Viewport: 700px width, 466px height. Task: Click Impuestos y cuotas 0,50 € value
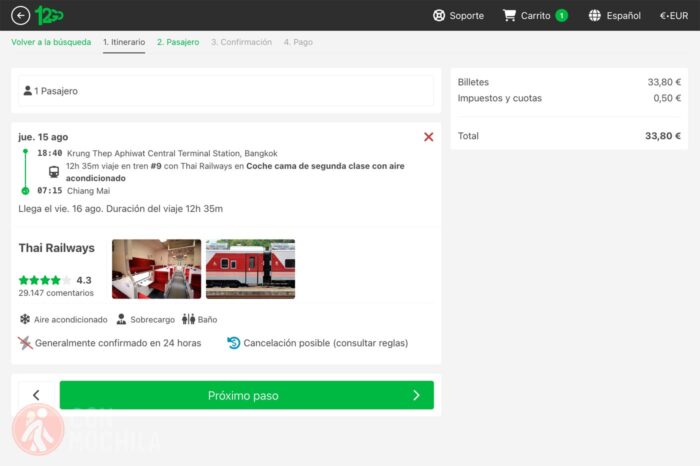(x=667, y=98)
